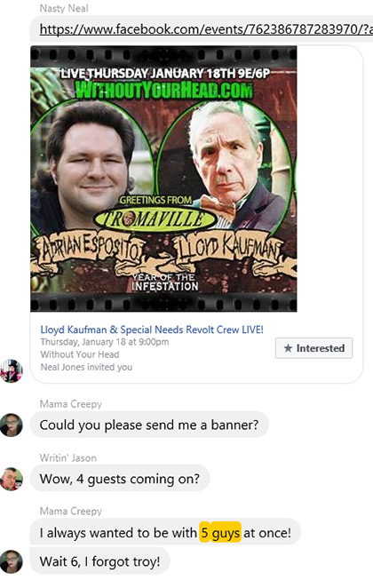Click the Interested star button
The image size is (373, 588).
click(313, 348)
